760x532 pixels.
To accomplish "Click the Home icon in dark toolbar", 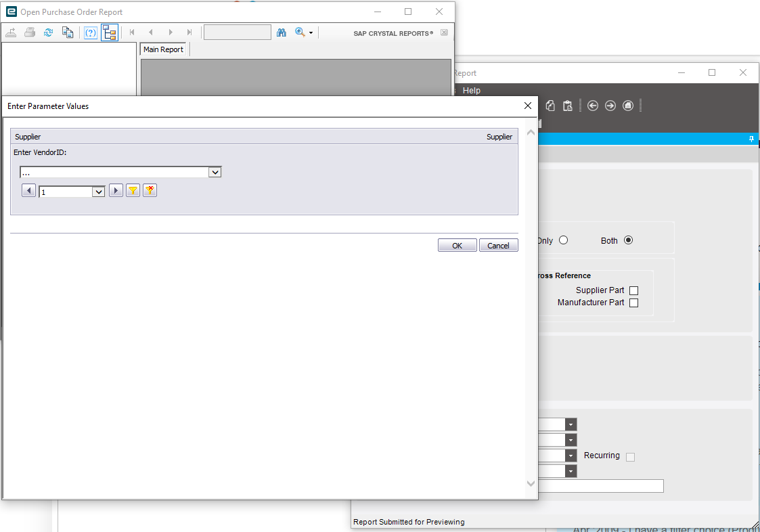I will (x=627, y=106).
